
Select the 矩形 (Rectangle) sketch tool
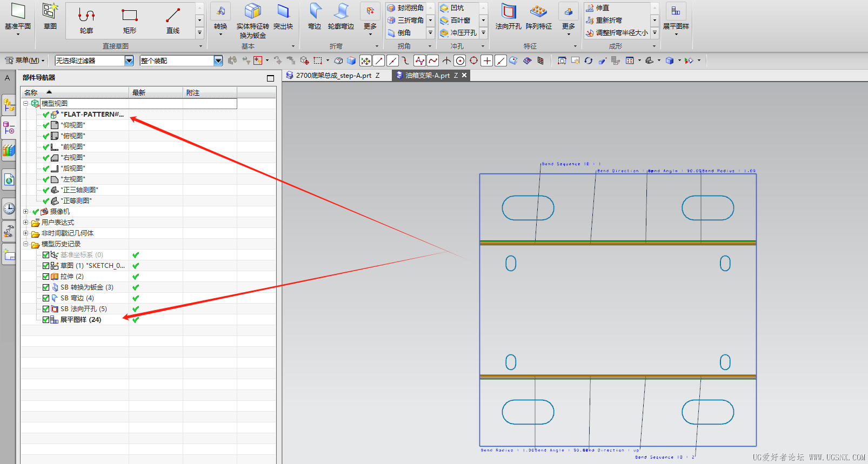pyautogui.click(x=130, y=21)
